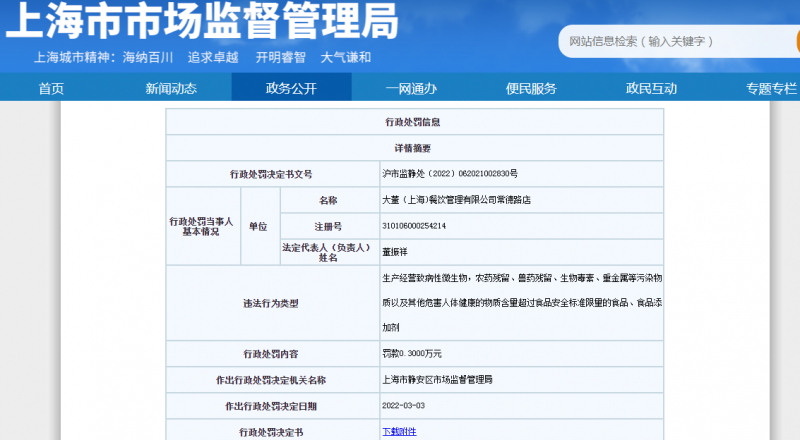Go to 便民服务 in the navigation bar
The width and height of the screenshot is (800, 440).
coord(531,88)
